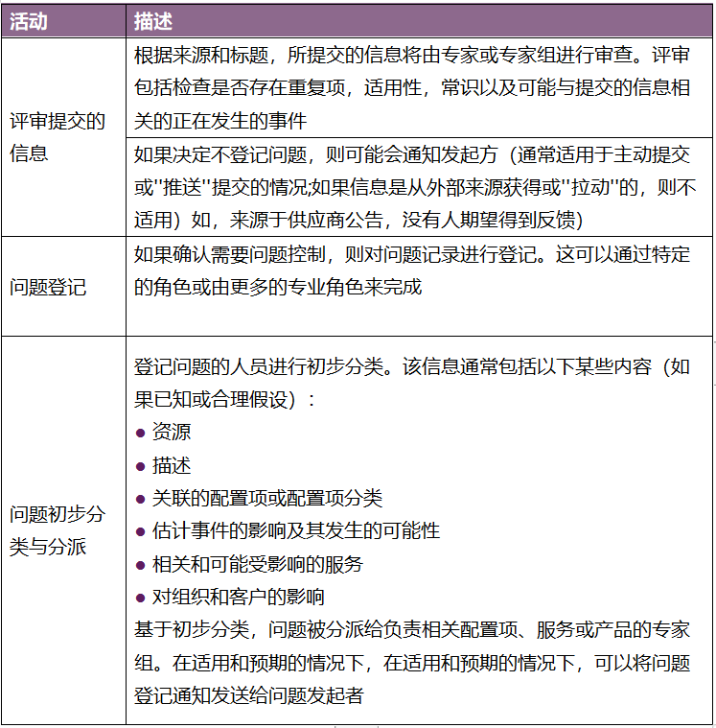Screen dimensions: 716x728
Task: Select the 问题登记 activity cell
Action: tap(48, 286)
